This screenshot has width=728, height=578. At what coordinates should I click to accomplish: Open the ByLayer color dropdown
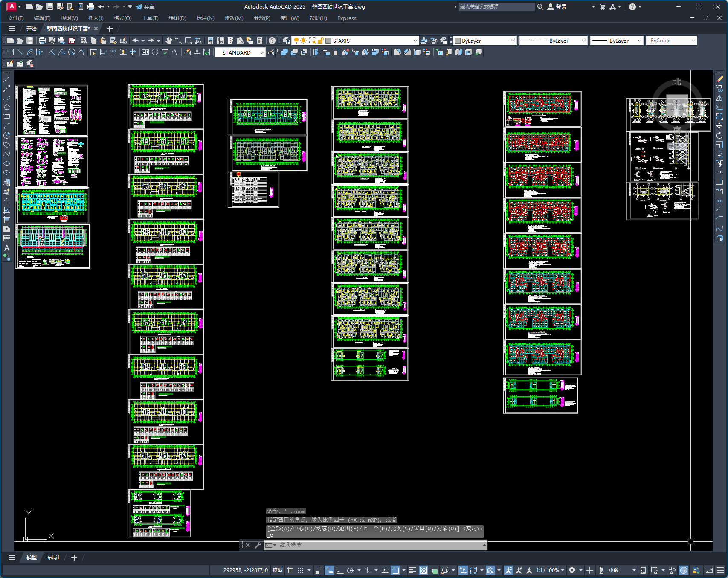[x=513, y=41]
